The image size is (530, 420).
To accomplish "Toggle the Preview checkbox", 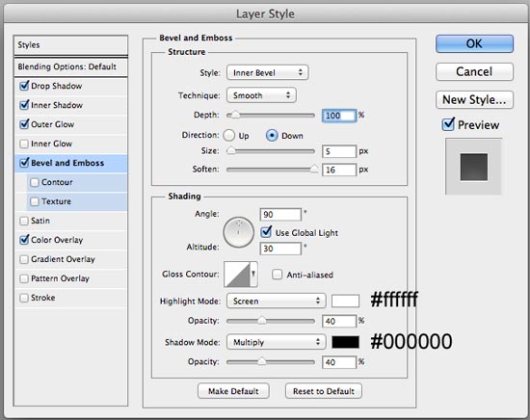I will [448, 124].
